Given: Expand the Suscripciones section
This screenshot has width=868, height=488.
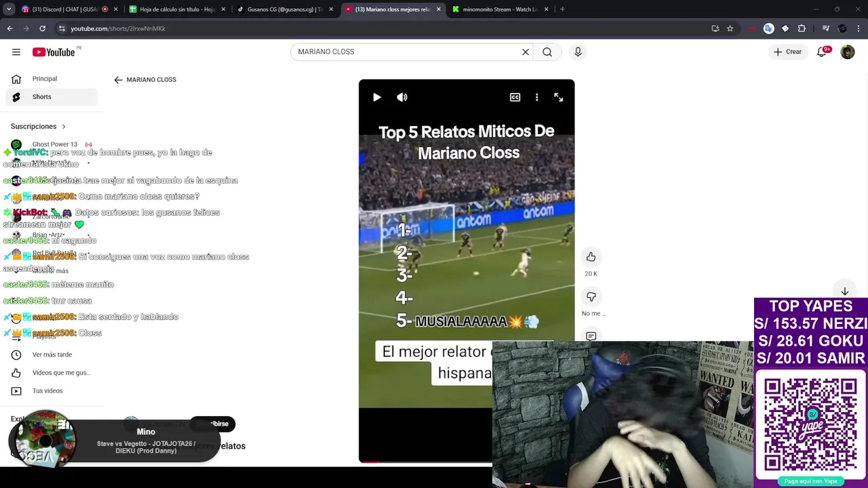Looking at the screenshot, I should [x=39, y=127].
